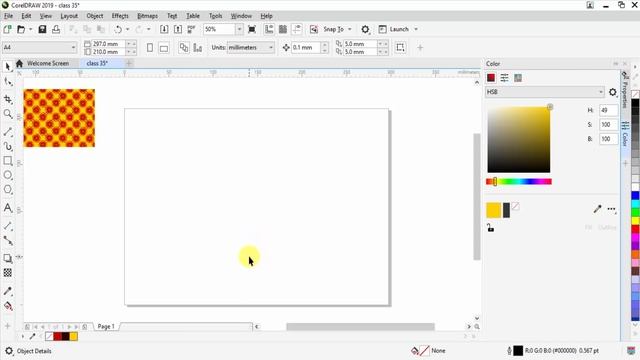Click the add new document tab plus
Image resolution: width=640 pixels, height=360 pixels.
click(x=129, y=63)
